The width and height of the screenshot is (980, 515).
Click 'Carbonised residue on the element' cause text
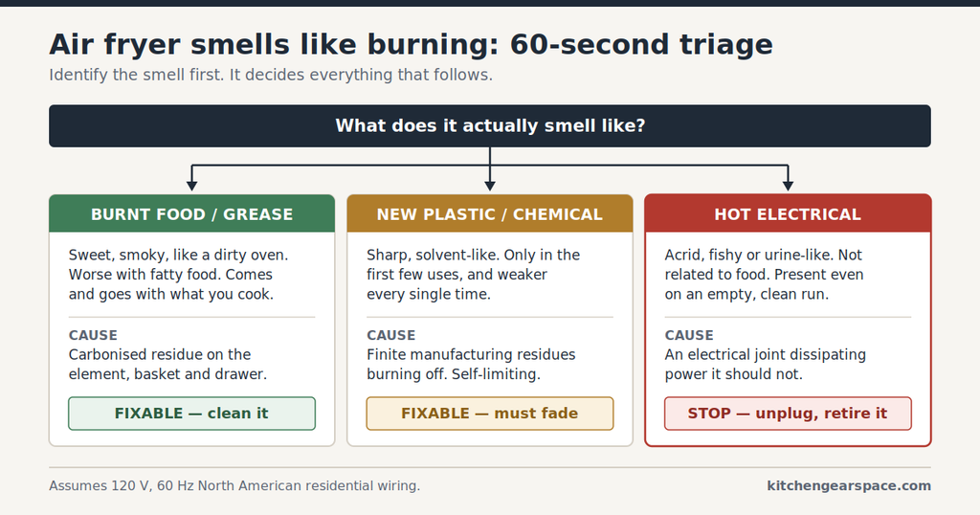167,365
